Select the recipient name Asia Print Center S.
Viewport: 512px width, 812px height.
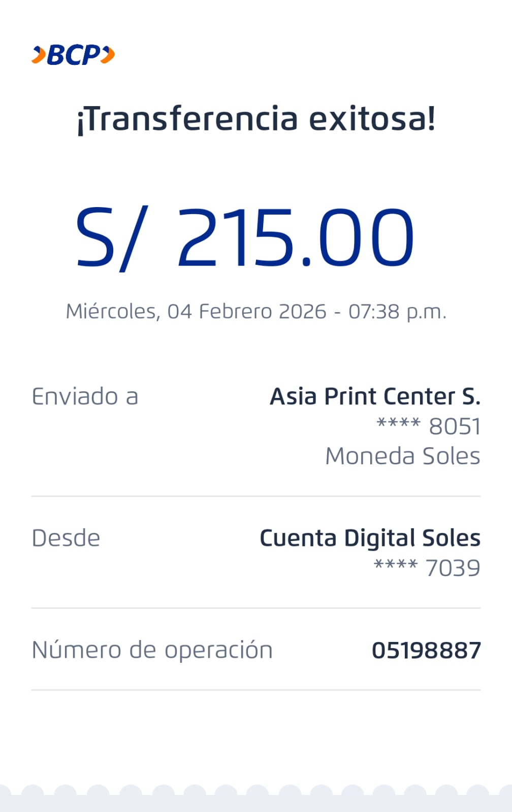(375, 396)
